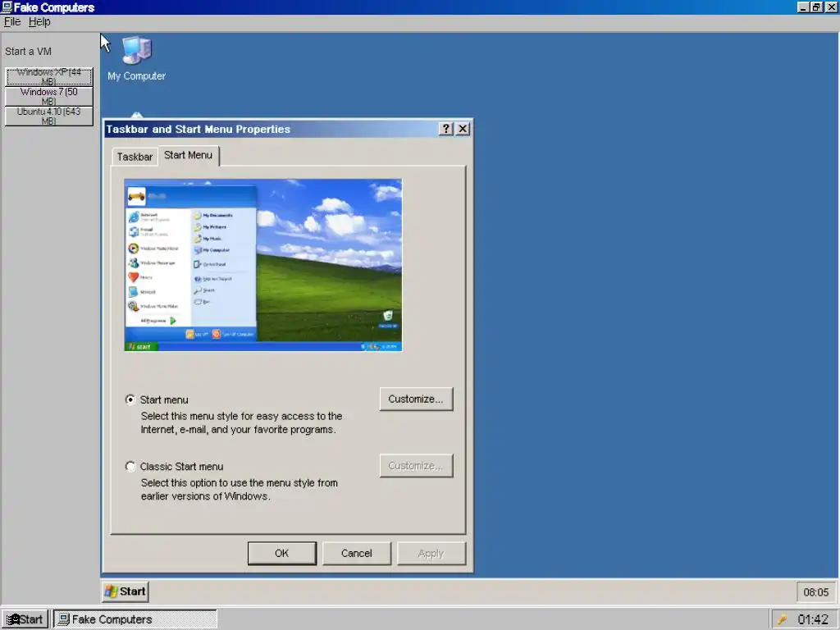Click the Apply button

pyautogui.click(x=431, y=554)
